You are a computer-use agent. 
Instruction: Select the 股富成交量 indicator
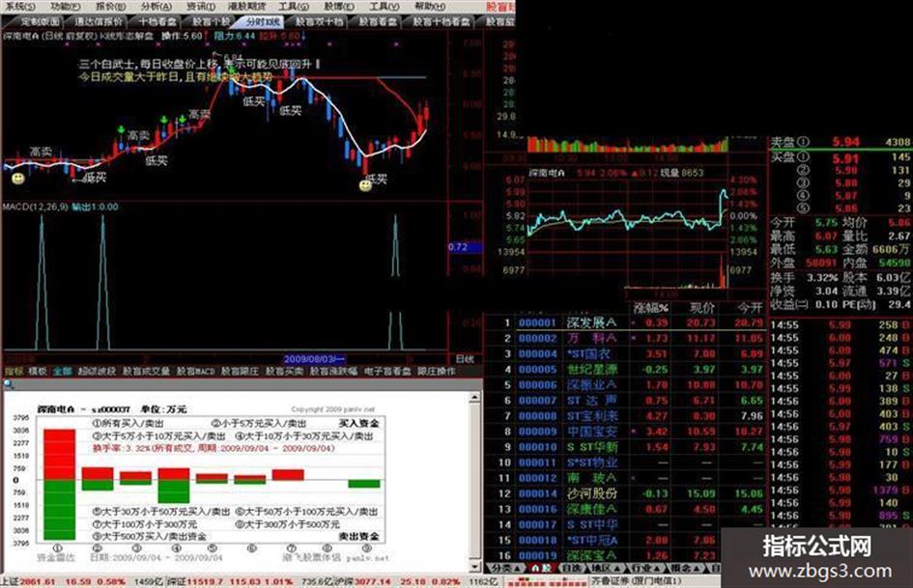pos(146,371)
